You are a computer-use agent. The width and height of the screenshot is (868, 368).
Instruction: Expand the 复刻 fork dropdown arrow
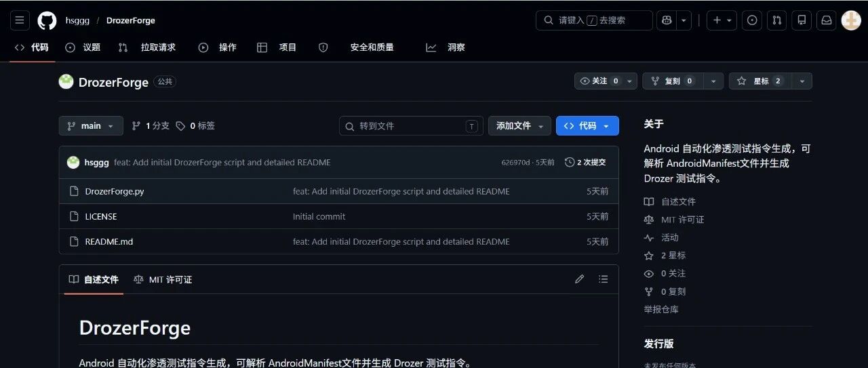pyautogui.click(x=713, y=81)
